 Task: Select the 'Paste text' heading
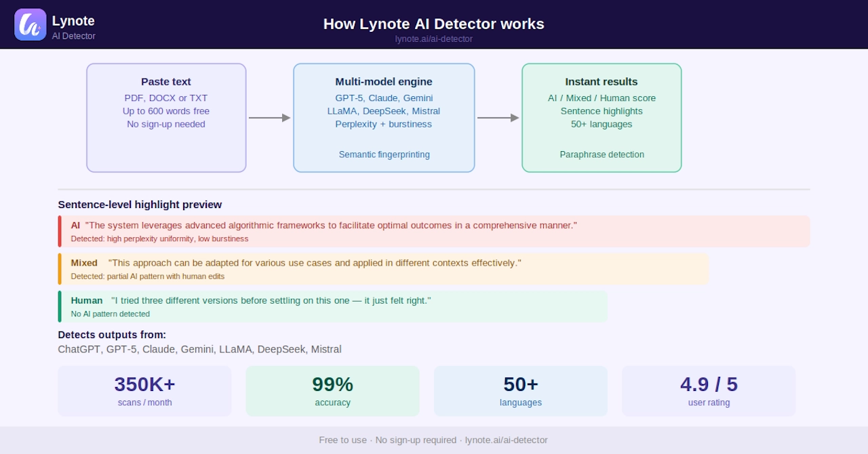166,81
